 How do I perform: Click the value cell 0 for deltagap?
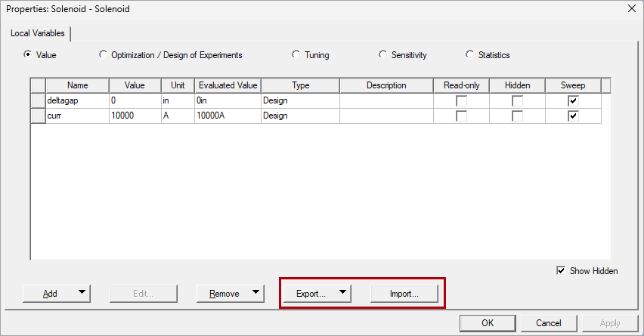point(135,100)
